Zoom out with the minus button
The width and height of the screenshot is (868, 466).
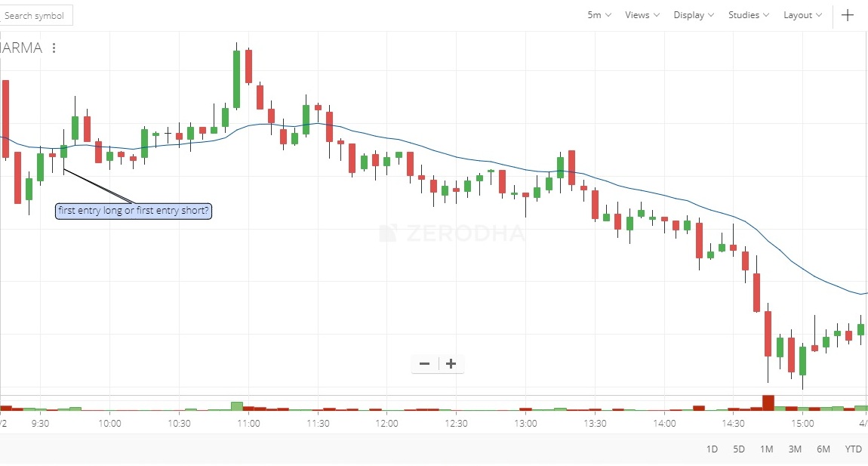tap(425, 363)
